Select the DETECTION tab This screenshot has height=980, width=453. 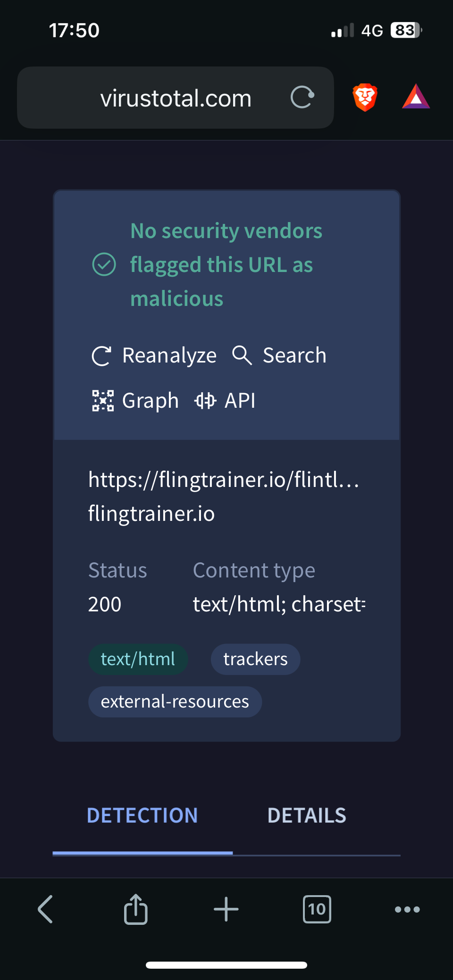pos(143,815)
